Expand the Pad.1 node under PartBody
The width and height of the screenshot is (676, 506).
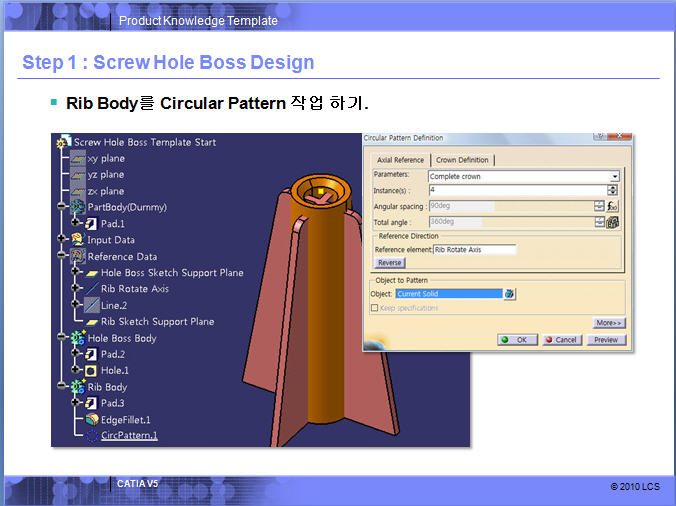pos(77,223)
